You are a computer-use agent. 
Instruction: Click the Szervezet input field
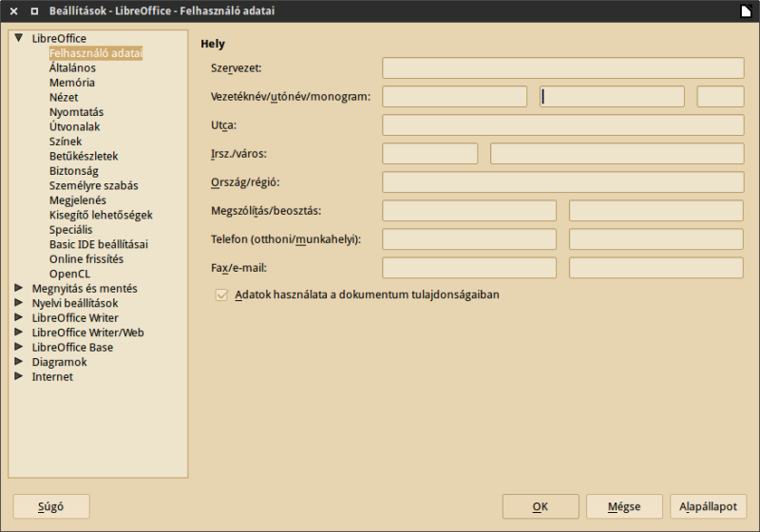pyautogui.click(x=562, y=67)
